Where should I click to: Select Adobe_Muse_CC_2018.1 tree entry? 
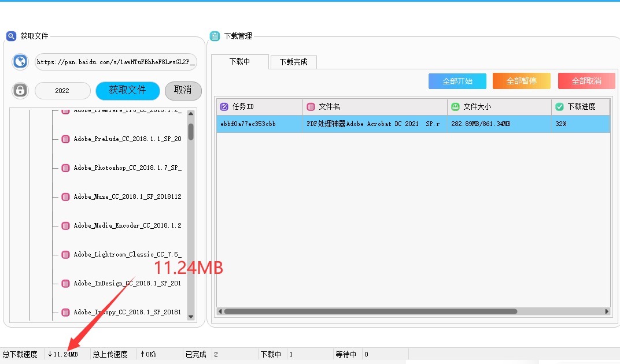127,197
